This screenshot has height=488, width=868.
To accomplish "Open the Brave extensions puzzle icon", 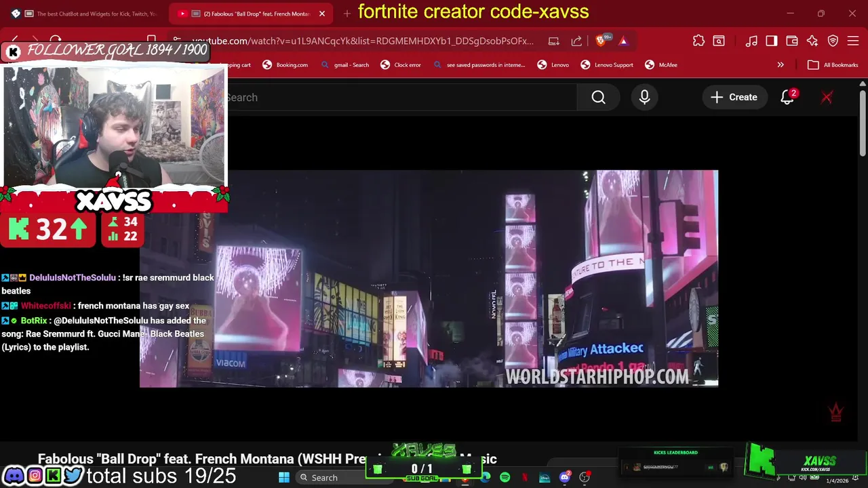I will pyautogui.click(x=698, y=41).
